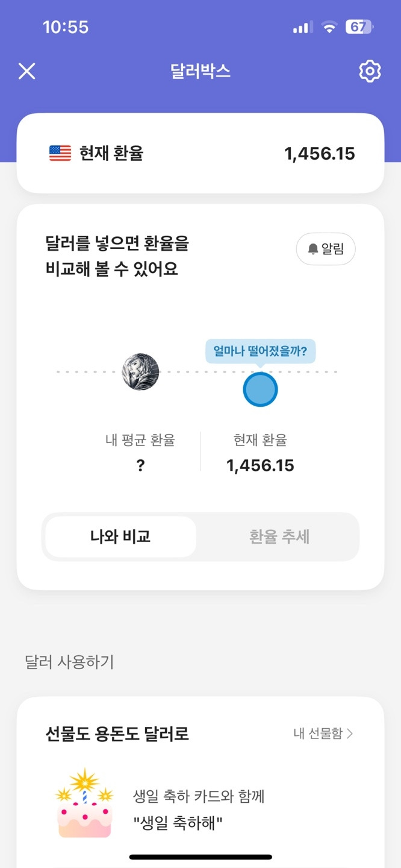This screenshot has height=868, width=401.
Task: Tap the 내 평균 환율 question mark
Action: (x=140, y=465)
